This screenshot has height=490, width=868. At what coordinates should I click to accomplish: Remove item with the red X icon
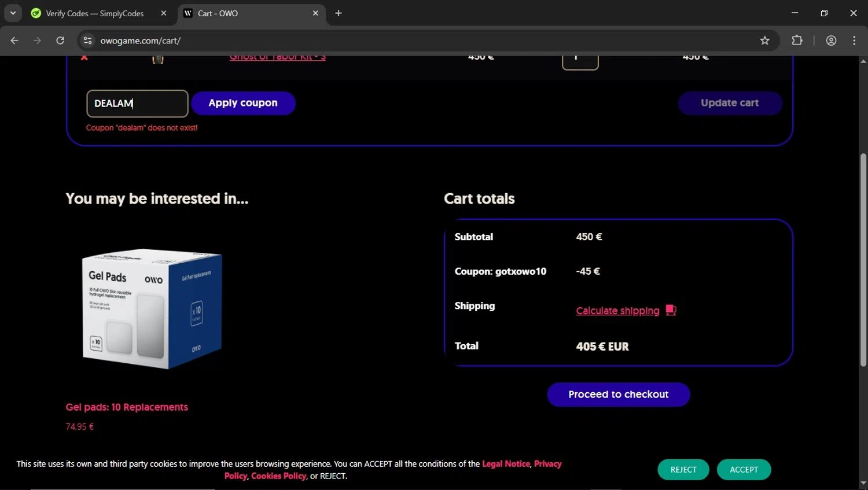84,57
